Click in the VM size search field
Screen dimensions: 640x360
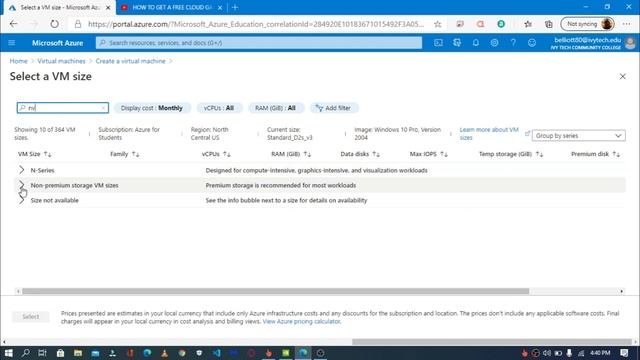pyautogui.click(x=63, y=108)
